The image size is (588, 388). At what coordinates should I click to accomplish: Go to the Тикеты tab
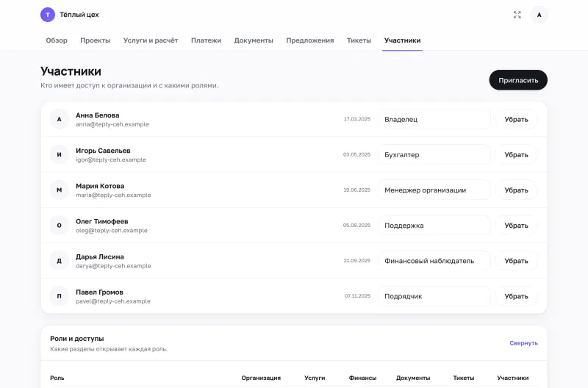(359, 40)
